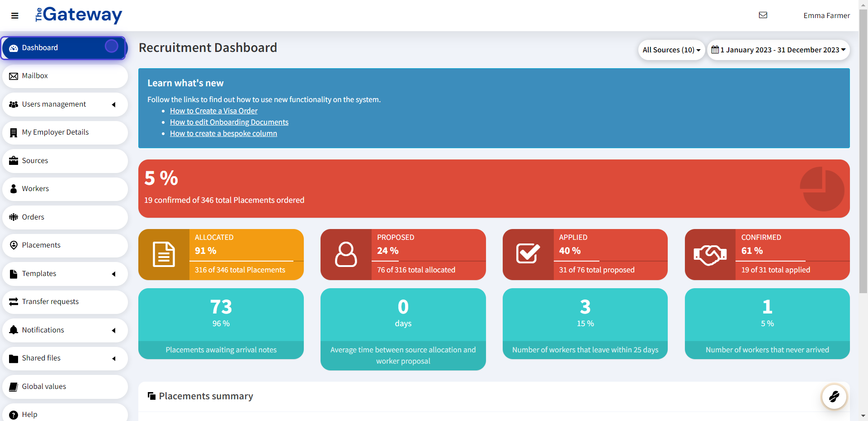Click the floating round quill button
Viewport: 868px width, 421px height.
pos(834,397)
